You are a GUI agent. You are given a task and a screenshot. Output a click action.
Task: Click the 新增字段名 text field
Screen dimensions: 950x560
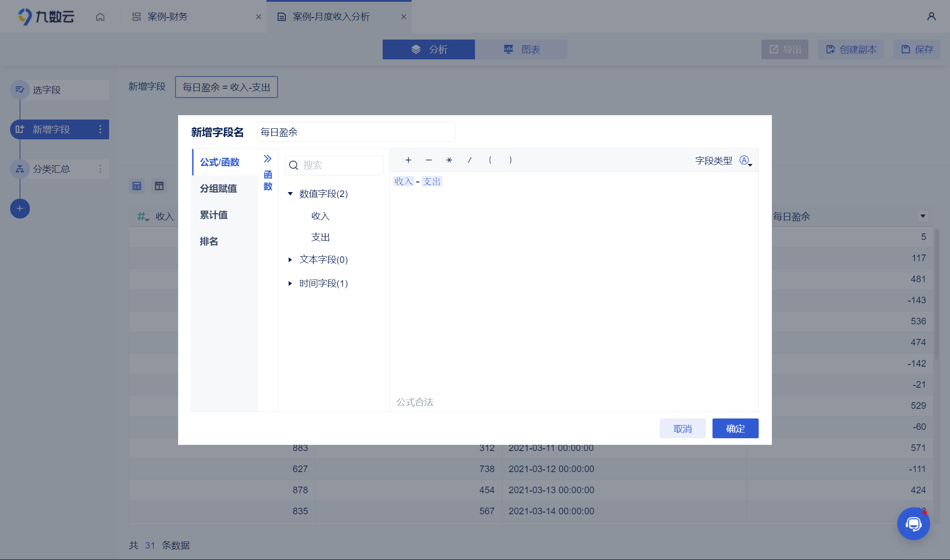click(x=356, y=132)
